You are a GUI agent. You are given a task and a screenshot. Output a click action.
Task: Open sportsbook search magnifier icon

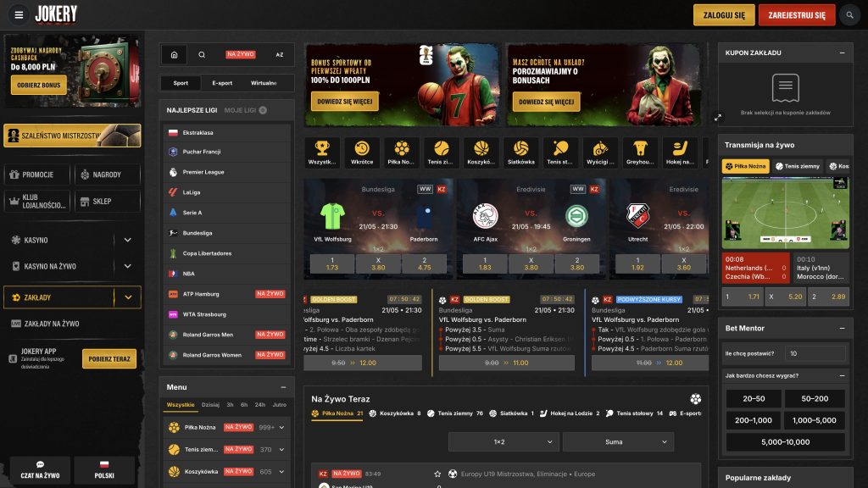pos(202,55)
